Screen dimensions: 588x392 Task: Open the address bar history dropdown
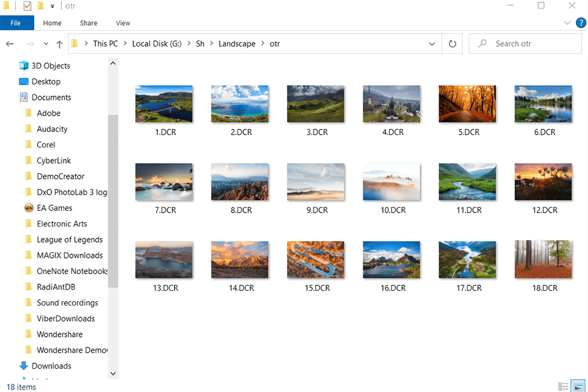(x=432, y=44)
